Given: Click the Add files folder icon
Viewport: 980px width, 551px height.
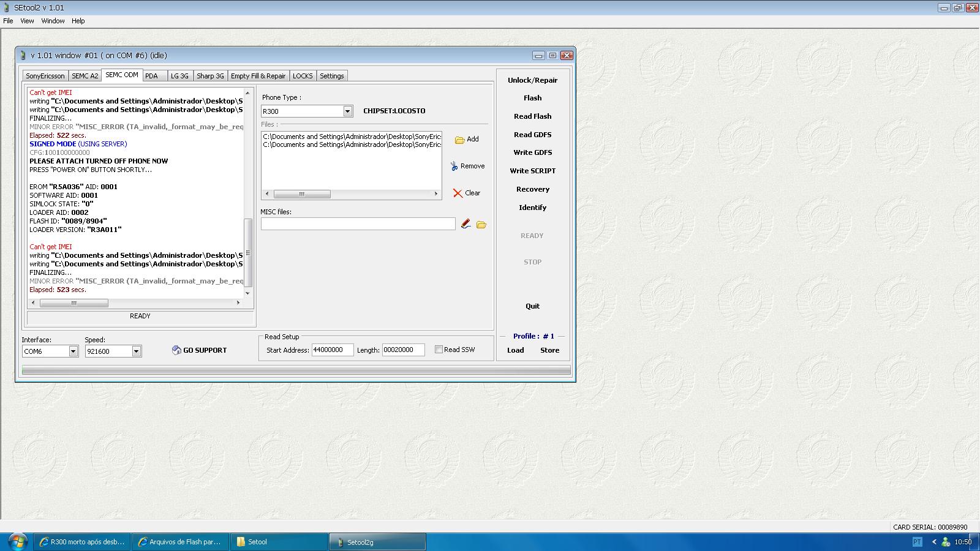Looking at the screenshot, I should (459, 140).
